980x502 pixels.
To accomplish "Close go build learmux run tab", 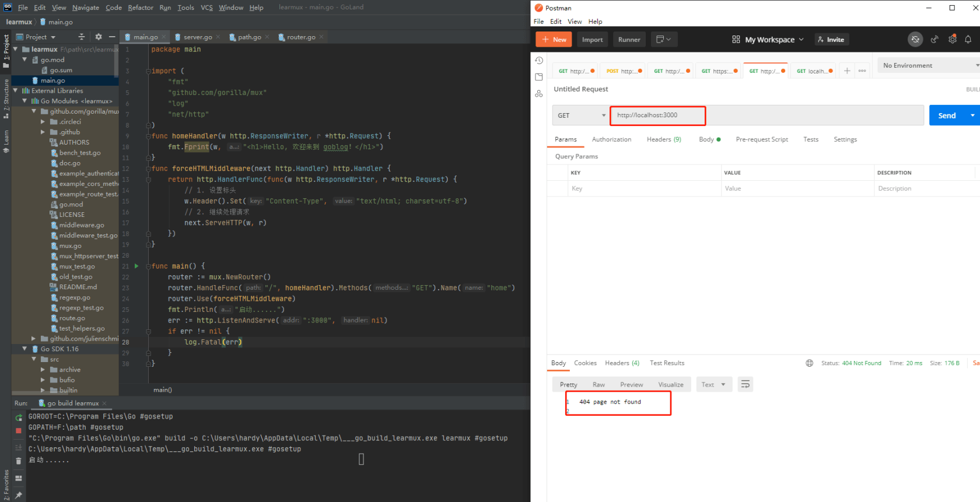I will [x=104, y=403].
